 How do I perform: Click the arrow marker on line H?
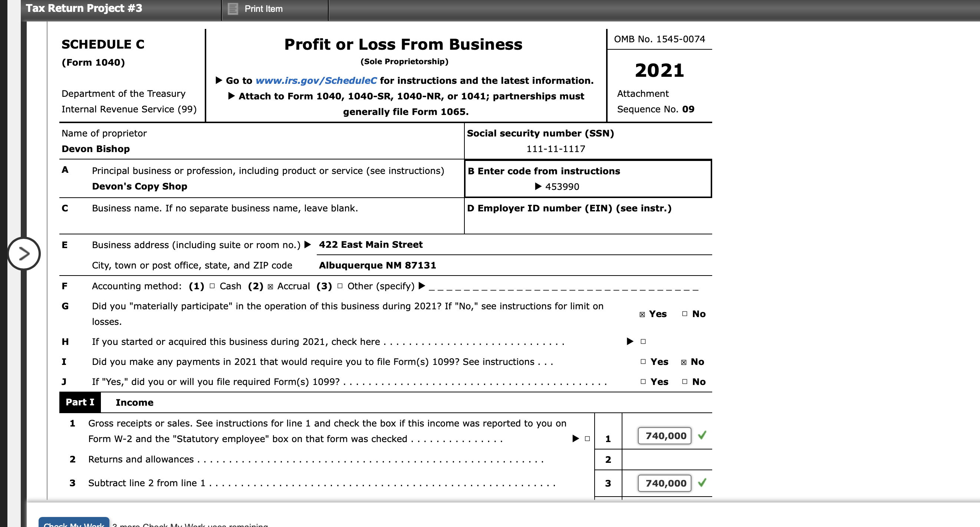point(629,341)
